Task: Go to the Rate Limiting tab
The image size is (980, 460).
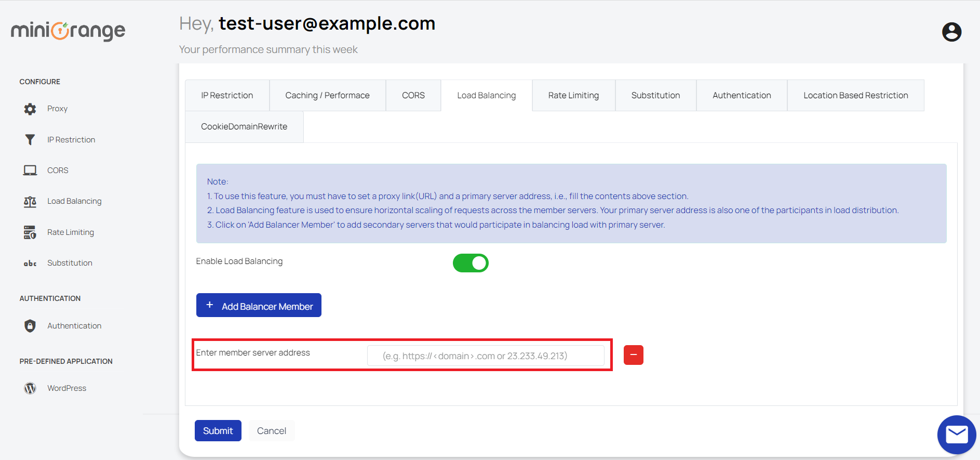Action: pos(574,95)
